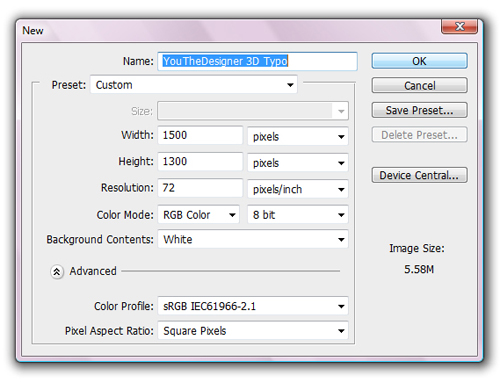
Task: Click the Width field showing 1500
Action: point(200,135)
